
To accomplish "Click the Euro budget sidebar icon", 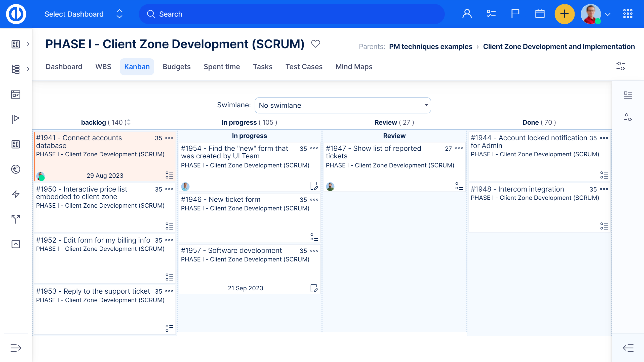I will pos(16,169).
